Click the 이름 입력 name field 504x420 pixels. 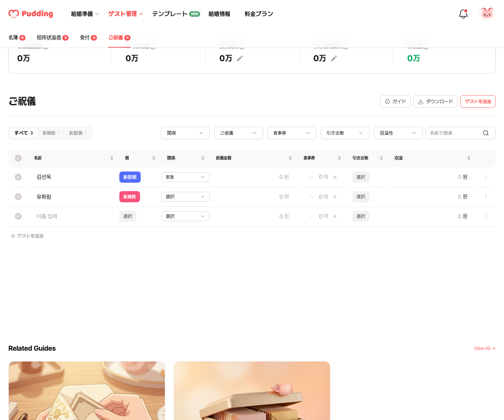click(x=47, y=216)
